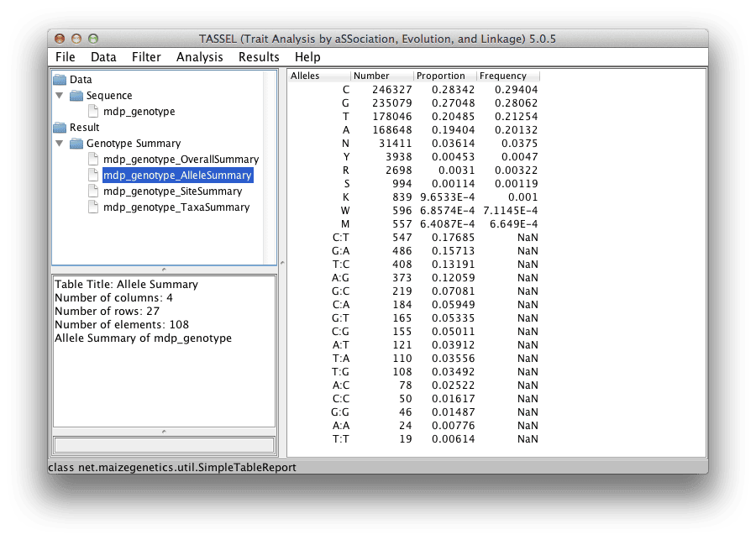Image resolution: width=756 pixels, height=540 pixels.
Task: Click the Number column header
Action: [x=382, y=76]
